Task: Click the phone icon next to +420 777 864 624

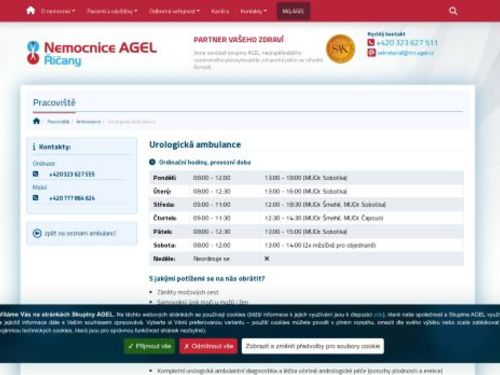Action: click(36, 198)
